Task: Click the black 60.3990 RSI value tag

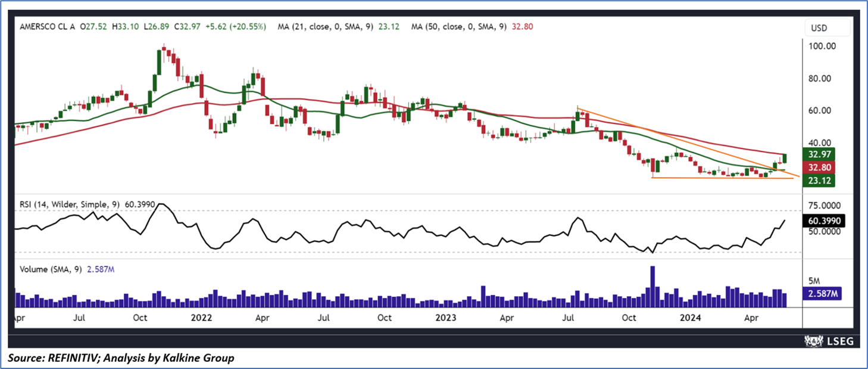Action: [823, 221]
